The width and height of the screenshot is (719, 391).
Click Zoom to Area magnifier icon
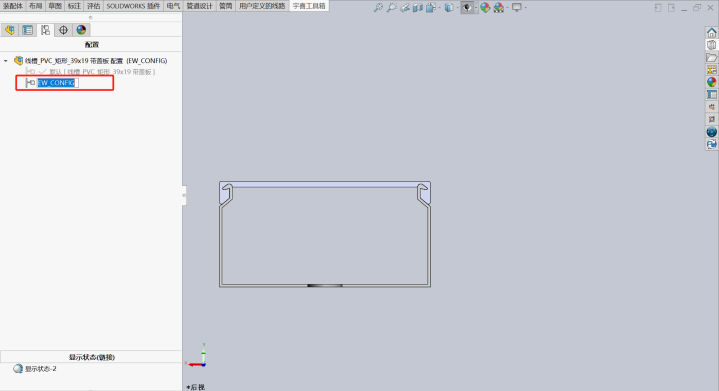click(x=391, y=7)
